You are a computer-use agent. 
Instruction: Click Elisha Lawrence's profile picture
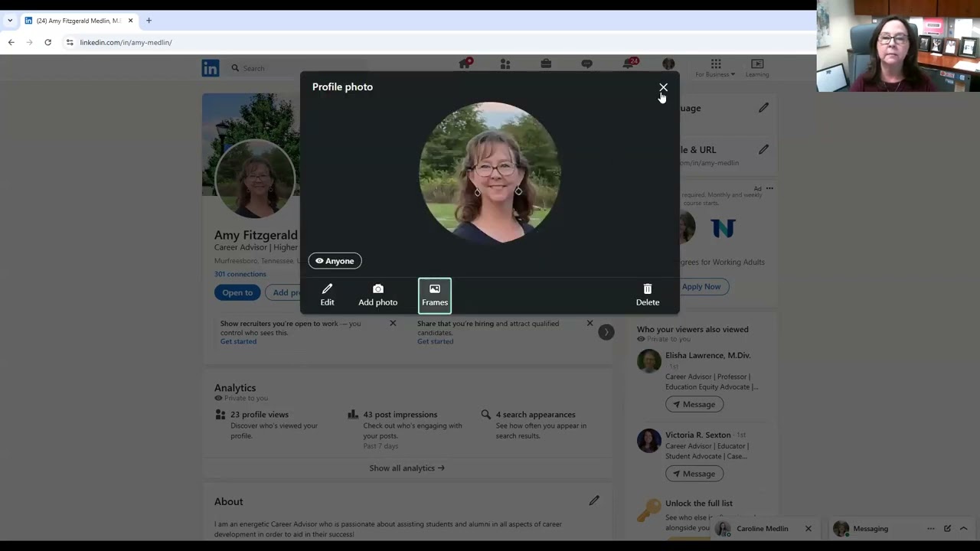tap(648, 361)
